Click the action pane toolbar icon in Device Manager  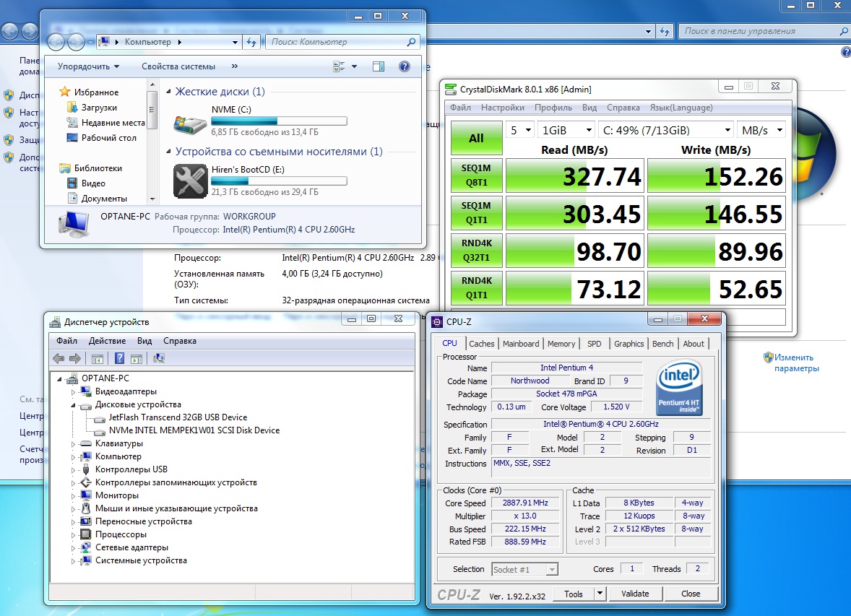click(137, 358)
